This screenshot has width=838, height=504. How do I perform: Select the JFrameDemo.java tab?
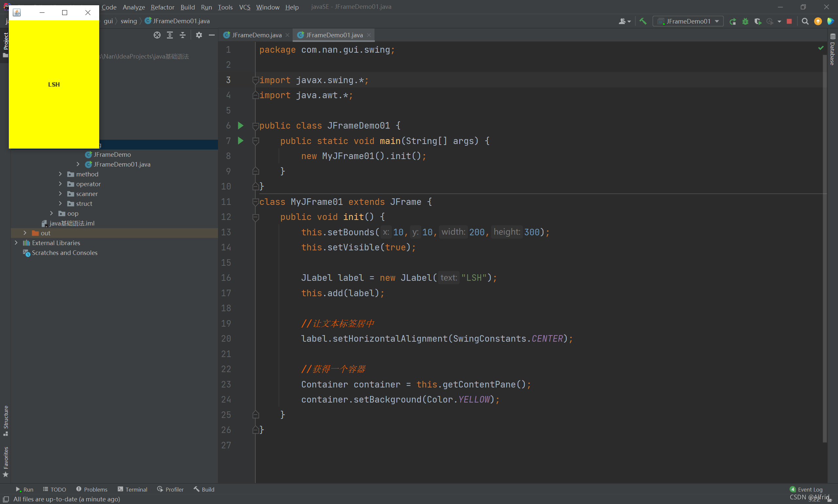click(x=257, y=35)
